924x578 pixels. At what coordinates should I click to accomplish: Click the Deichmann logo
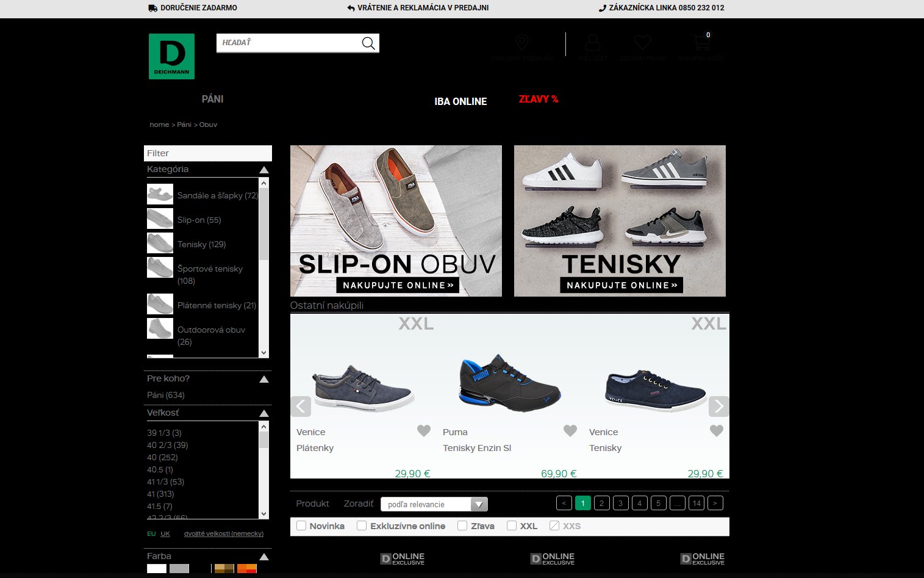(171, 56)
